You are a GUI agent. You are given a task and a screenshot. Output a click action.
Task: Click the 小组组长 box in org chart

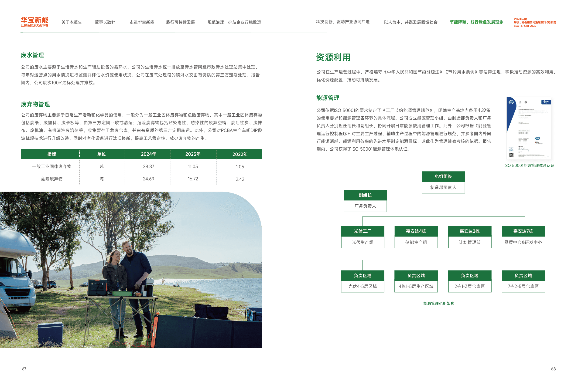pos(443,176)
